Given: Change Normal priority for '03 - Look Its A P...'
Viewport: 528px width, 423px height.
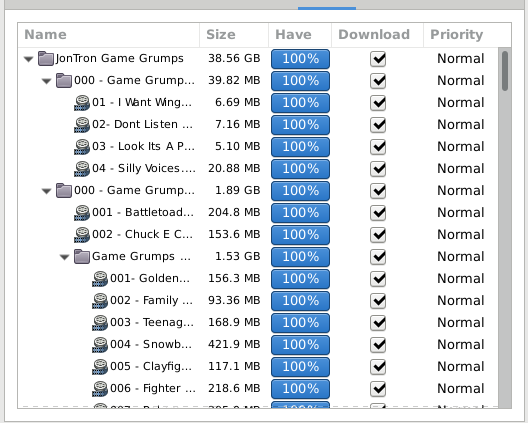Looking at the screenshot, I should [x=461, y=147].
